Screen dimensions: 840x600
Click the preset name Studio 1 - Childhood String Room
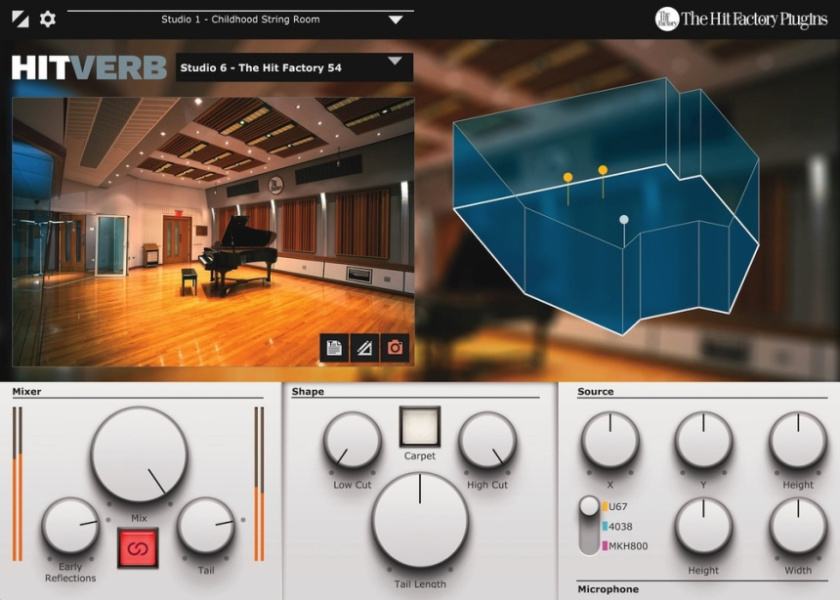tap(241, 19)
